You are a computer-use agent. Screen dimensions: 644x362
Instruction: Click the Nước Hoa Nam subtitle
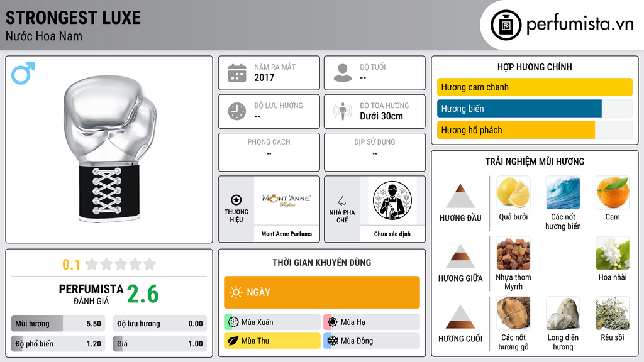[x=44, y=36]
